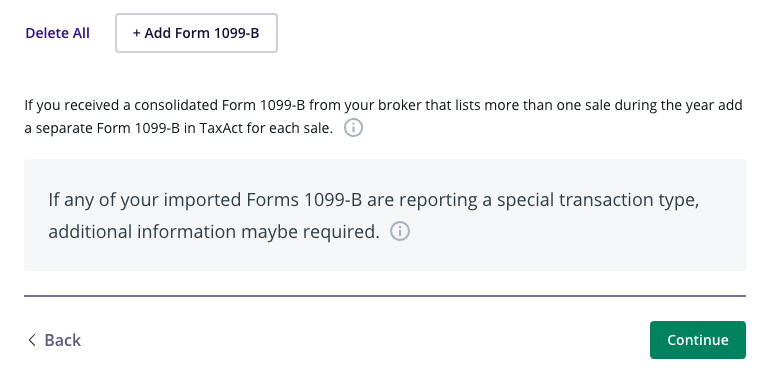Click the green Continue button
Viewport: 782px width, 379px height.
[698, 340]
